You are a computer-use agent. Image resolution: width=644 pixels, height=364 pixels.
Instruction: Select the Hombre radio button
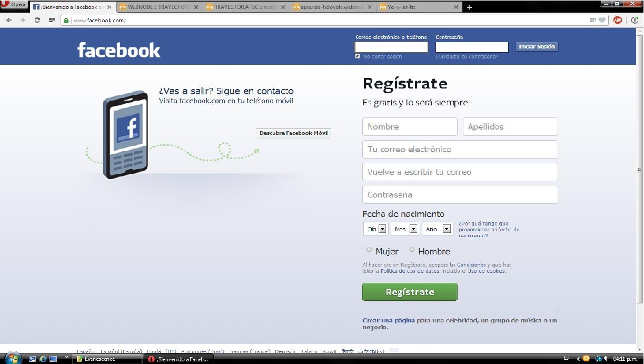pyautogui.click(x=412, y=250)
